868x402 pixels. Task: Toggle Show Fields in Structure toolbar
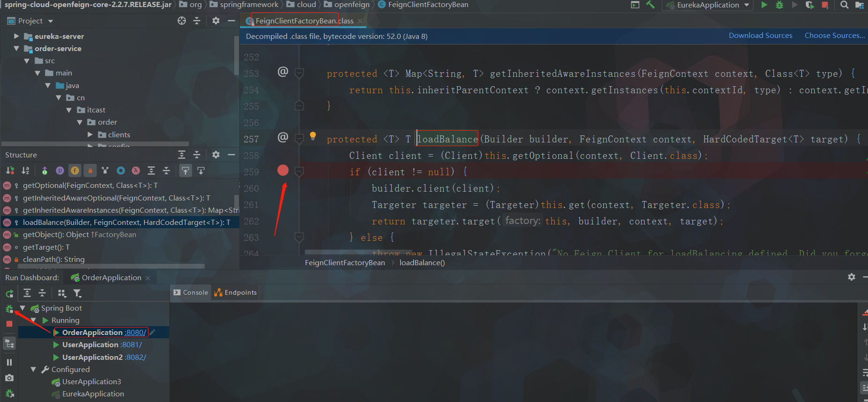(x=75, y=171)
